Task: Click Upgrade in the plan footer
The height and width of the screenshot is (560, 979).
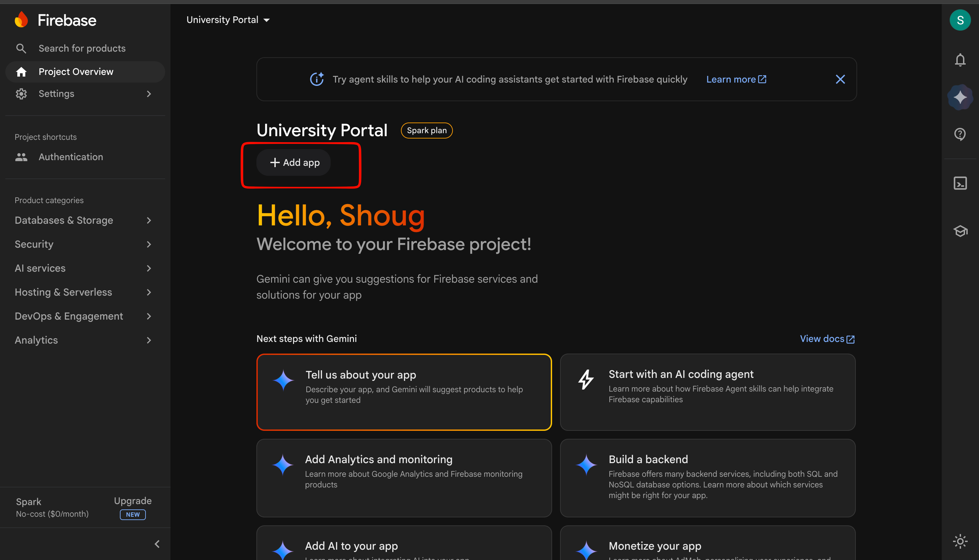Action: point(133,501)
